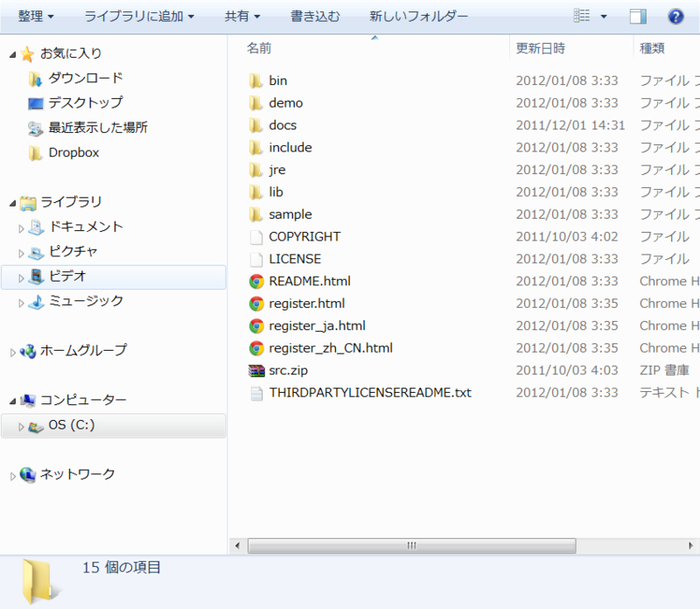Click COPYRIGHT date 2011/10/03 4:02
The image size is (700, 609).
click(x=567, y=236)
